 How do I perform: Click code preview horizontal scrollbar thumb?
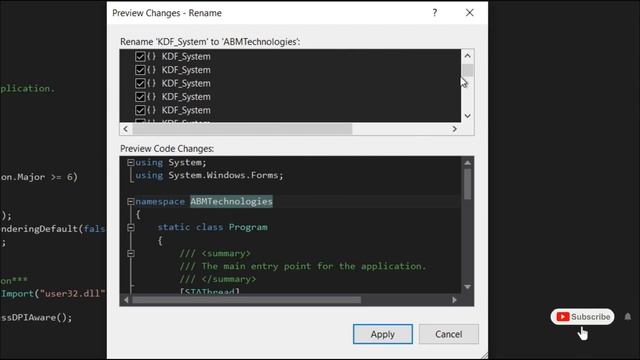tap(247, 300)
